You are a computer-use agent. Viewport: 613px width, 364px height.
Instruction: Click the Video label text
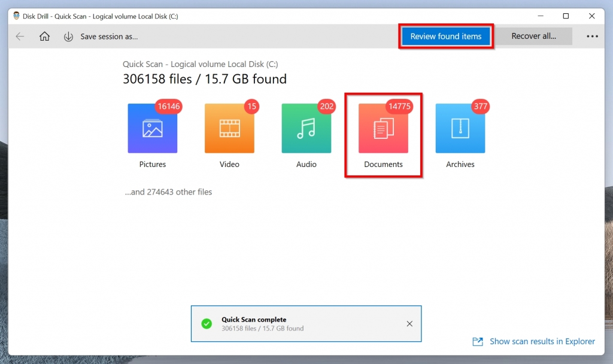229,164
